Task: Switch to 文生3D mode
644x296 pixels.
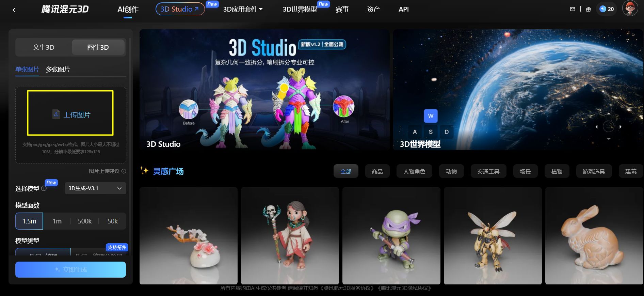Action: pyautogui.click(x=44, y=47)
